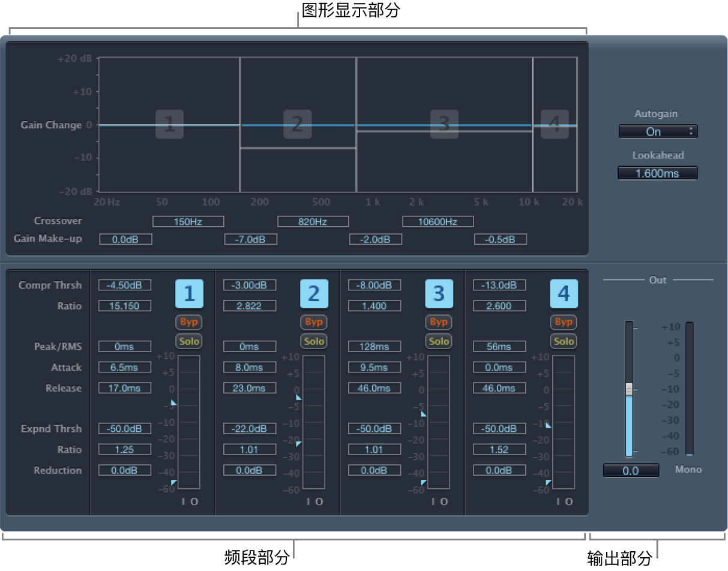
Task: Click the 820Hz crossover field
Action: (313, 221)
